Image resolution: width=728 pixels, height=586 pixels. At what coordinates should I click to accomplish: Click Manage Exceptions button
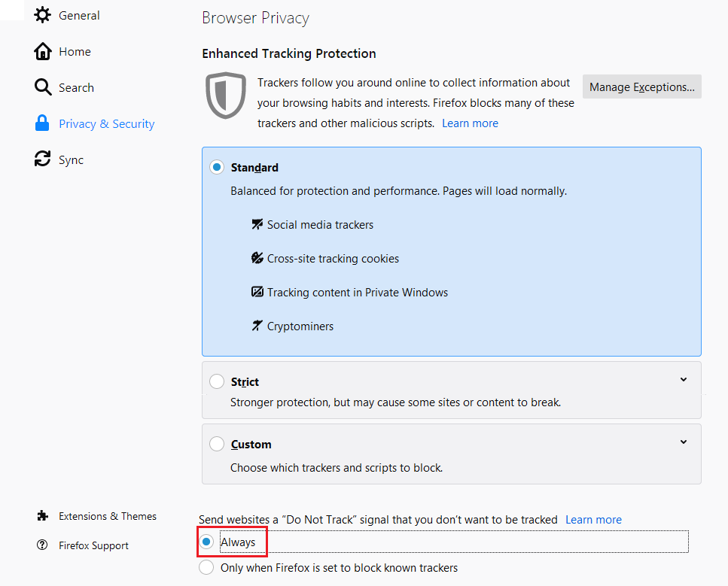pyautogui.click(x=641, y=87)
